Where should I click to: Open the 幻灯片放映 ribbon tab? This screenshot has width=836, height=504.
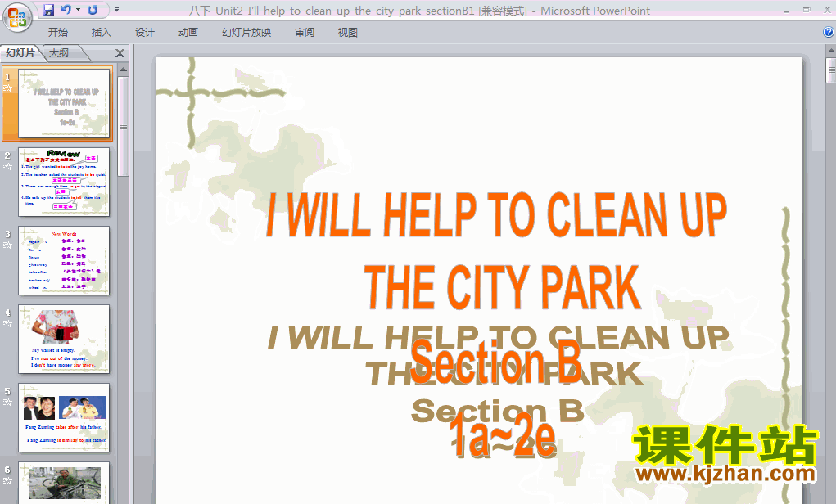click(x=246, y=33)
